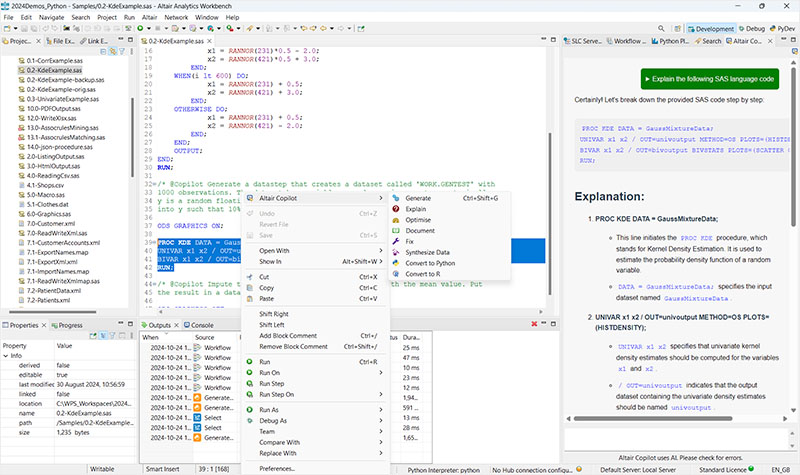
Task: Expand the Open With submenu
Action: coord(275,251)
